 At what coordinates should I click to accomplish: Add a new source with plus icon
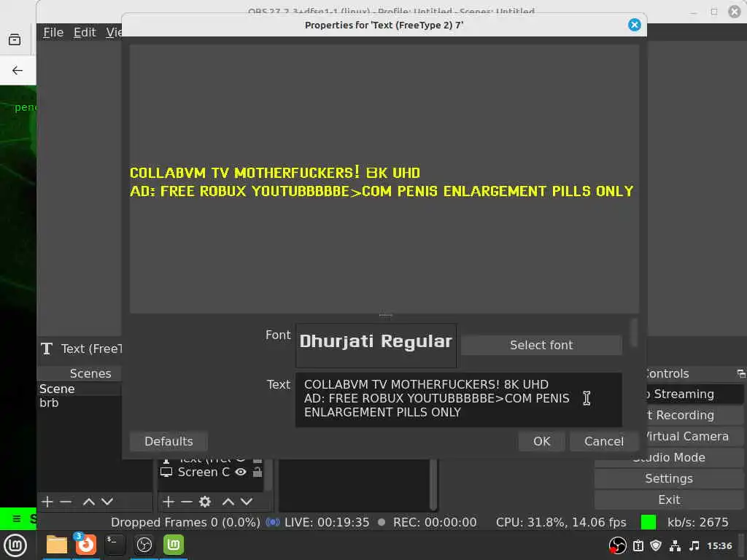(x=169, y=502)
